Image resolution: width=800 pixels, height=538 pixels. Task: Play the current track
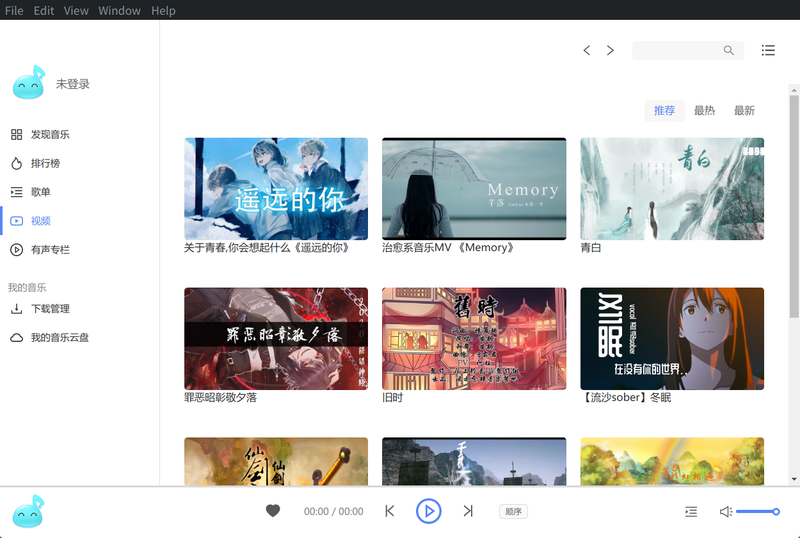[x=428, y=511]
